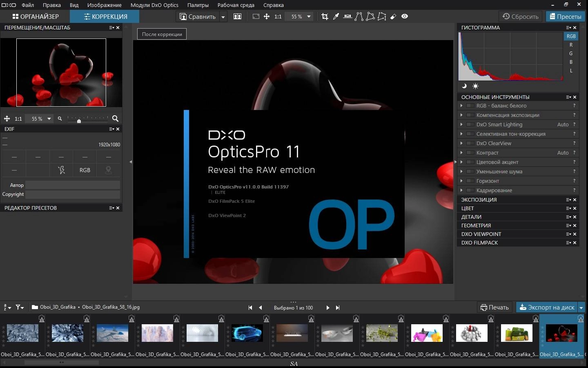Screen dimensions: 588x368
Task: Toggle highlight clipping sun icon in histogram
Action: 475,86
